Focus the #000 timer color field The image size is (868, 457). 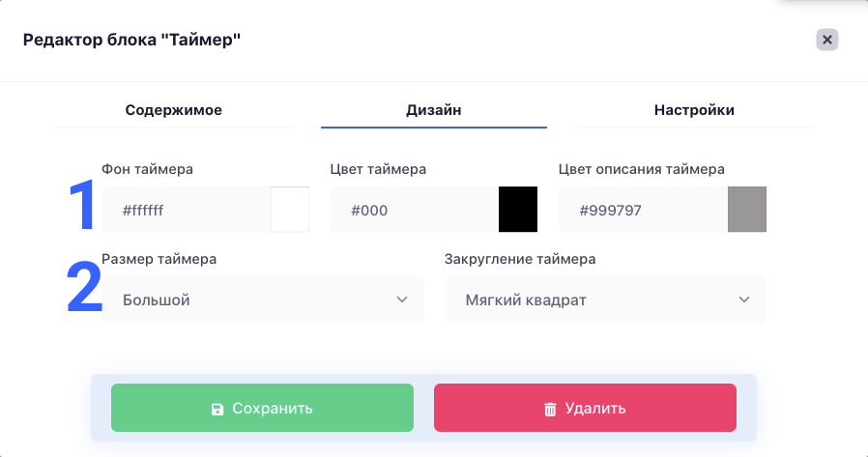pyautogui.click(x=414, y=210)
